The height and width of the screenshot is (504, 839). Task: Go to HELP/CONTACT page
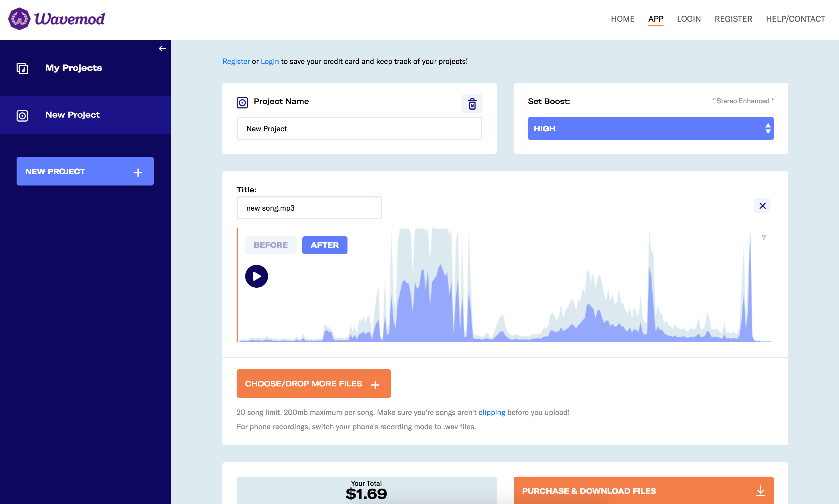795,19
